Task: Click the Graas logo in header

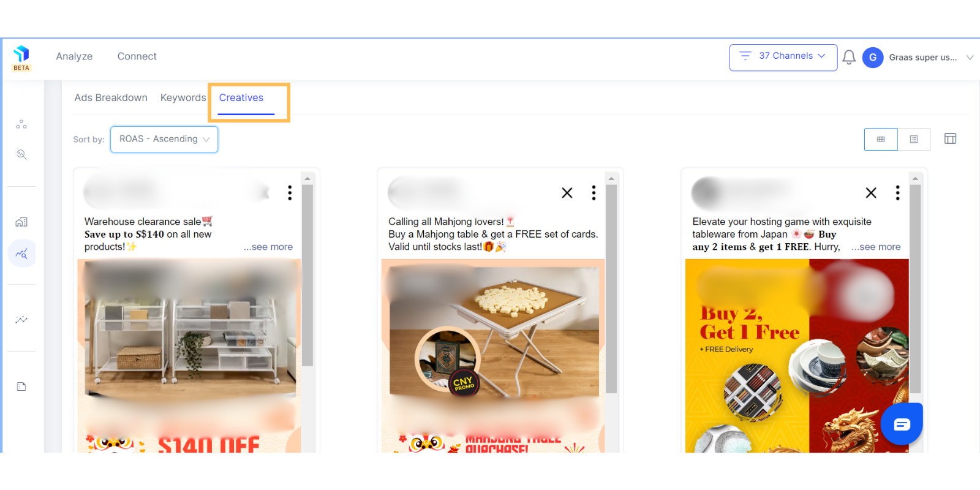Action: point(21,58)
